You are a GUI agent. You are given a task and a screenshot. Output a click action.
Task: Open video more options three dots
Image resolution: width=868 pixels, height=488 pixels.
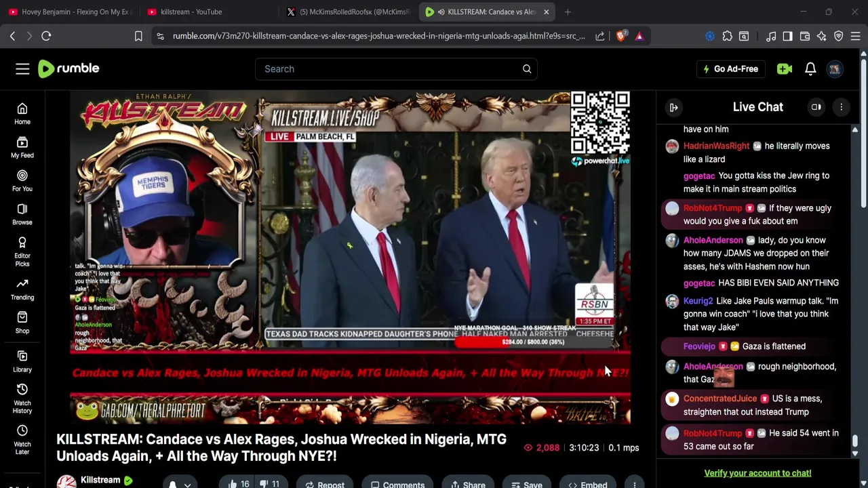634,484
